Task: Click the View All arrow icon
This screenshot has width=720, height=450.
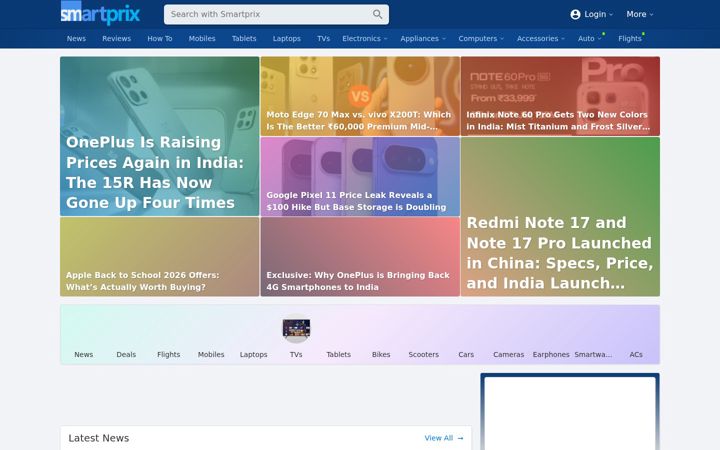Action: point(461,438)
